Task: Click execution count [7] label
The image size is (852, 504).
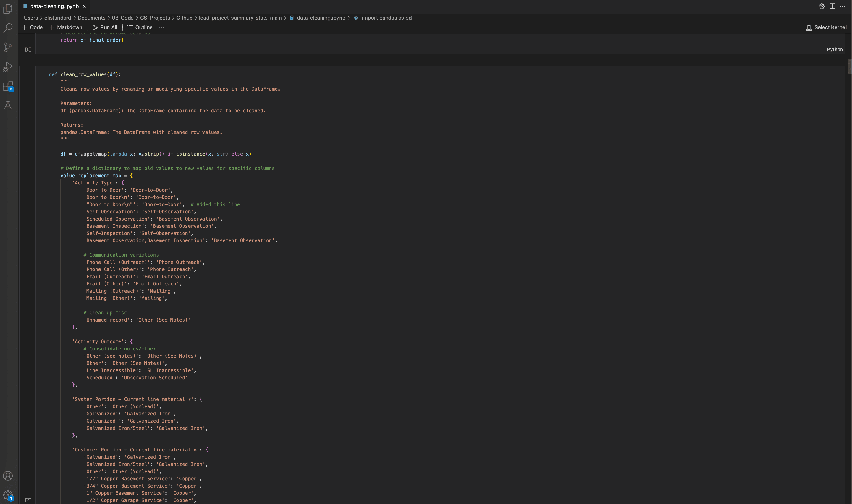Action: (x=28, y=500)
